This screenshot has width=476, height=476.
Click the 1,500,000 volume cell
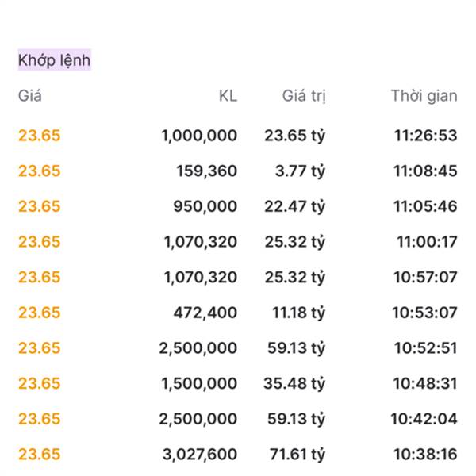(x=199, y=383)
